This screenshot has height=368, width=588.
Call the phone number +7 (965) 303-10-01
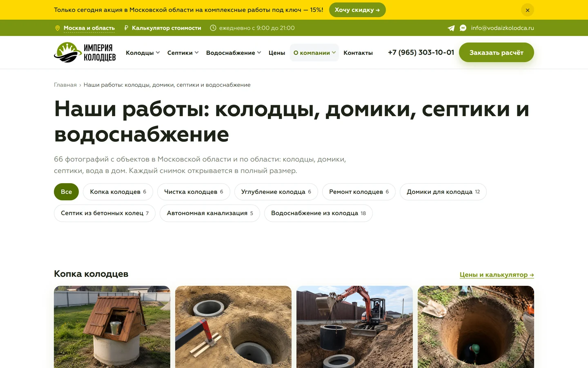(x=421, y=52)
